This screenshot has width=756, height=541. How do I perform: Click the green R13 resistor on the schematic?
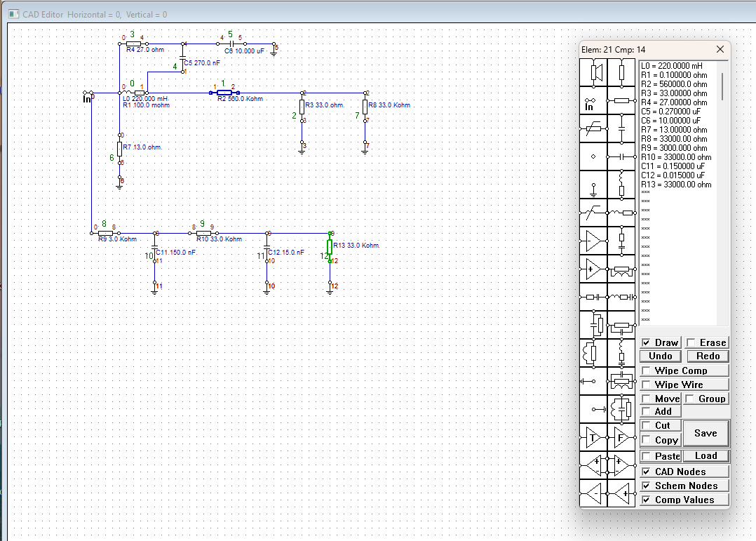pos(330,247)
